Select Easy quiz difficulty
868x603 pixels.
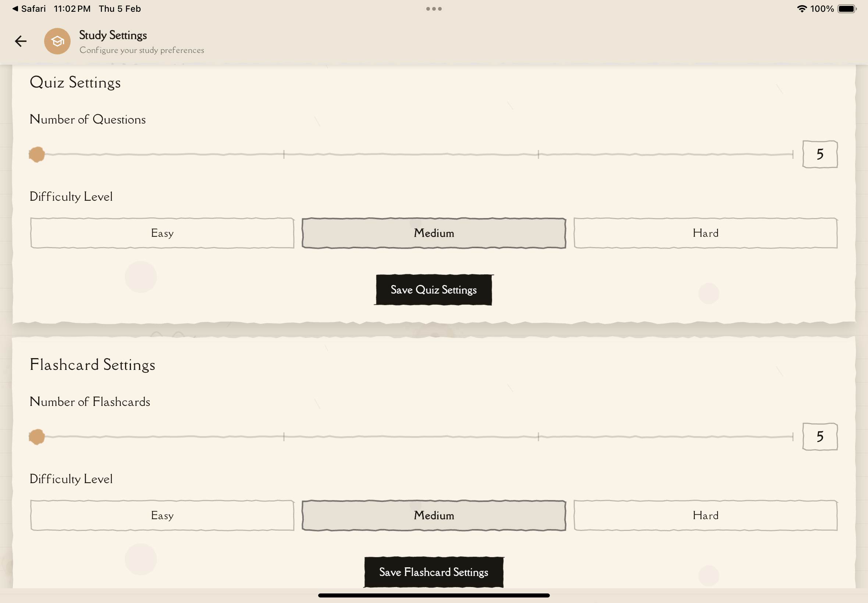(162, 233)
